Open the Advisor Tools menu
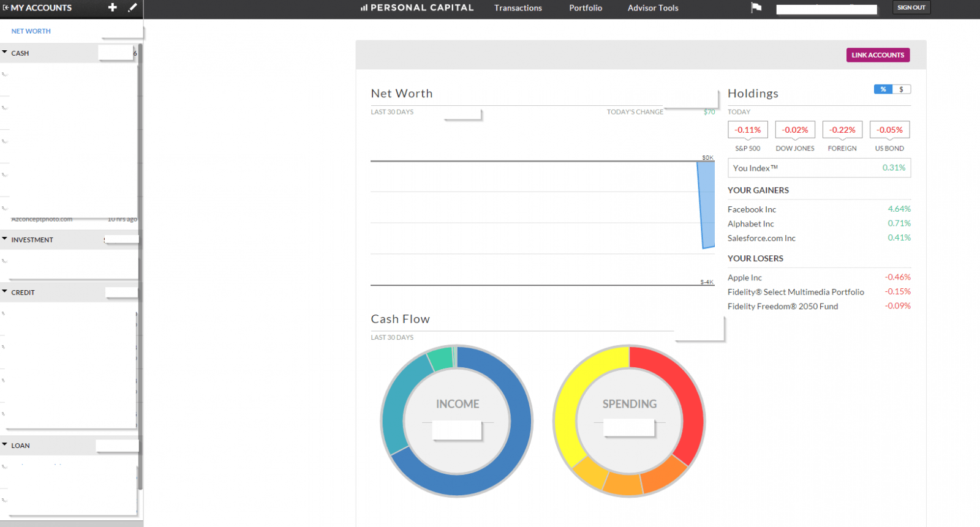Screen dimensions: 980x527 (x=653, y=8)
